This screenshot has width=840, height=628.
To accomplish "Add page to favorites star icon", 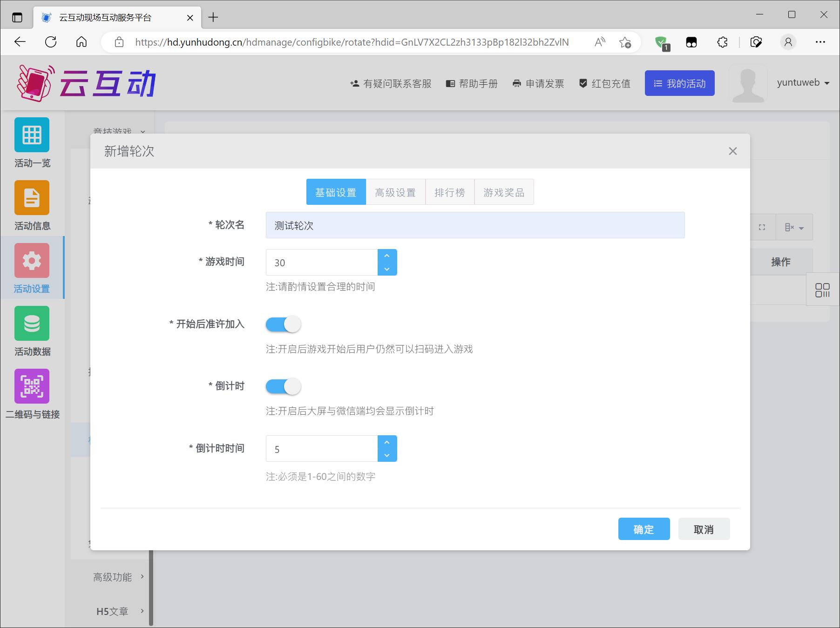I will (x=625, y=42).
